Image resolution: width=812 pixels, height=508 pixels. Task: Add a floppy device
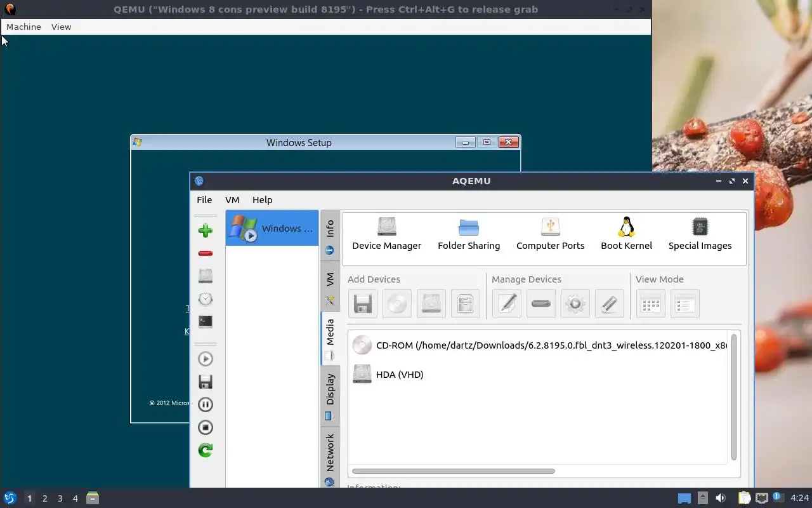pos(362,304)
